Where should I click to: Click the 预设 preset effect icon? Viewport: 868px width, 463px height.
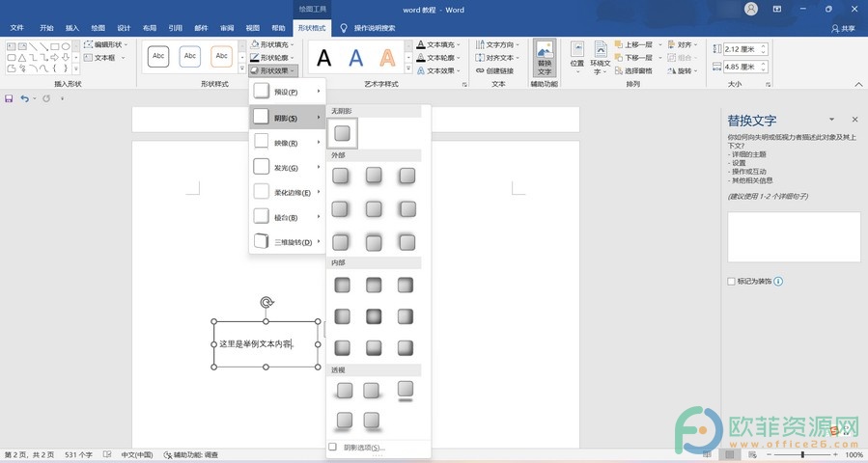(262, 92)
